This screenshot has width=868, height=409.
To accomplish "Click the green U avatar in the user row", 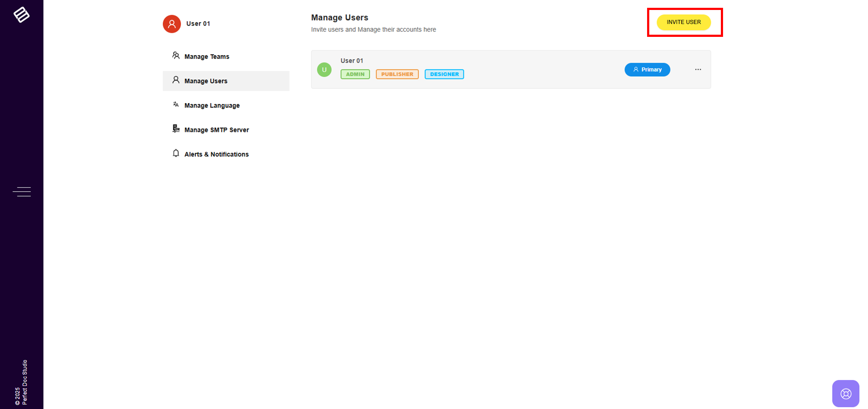I will [x=324, y=70].
